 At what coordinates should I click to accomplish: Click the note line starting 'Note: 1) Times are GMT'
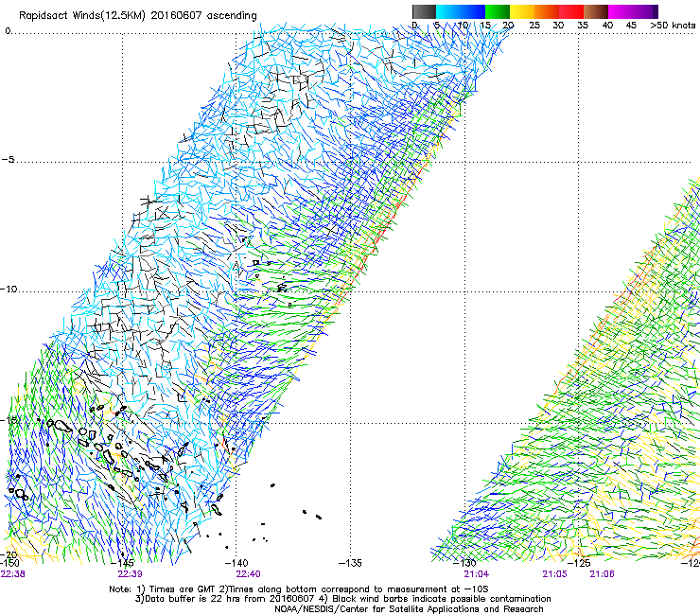pyautogui.click(x=299, y=589)
